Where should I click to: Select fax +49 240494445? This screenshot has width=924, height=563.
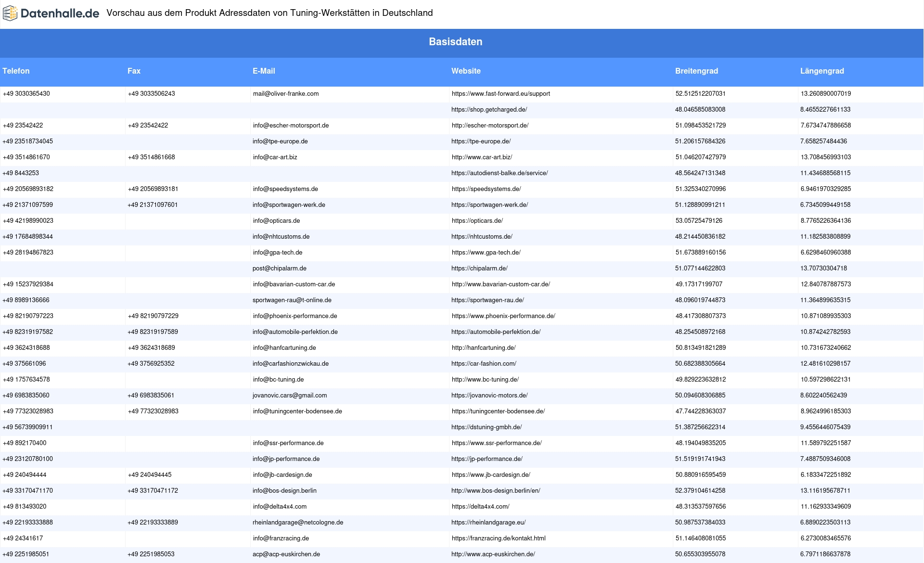point(150,475)
